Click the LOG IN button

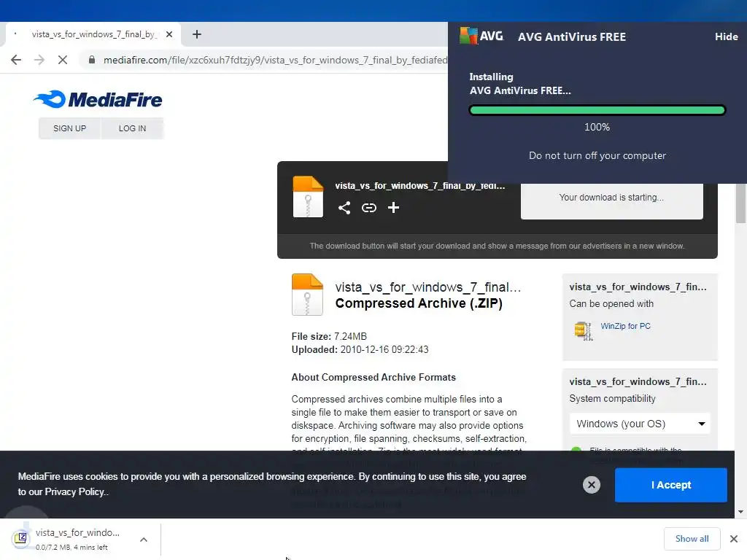click(133, 128)
